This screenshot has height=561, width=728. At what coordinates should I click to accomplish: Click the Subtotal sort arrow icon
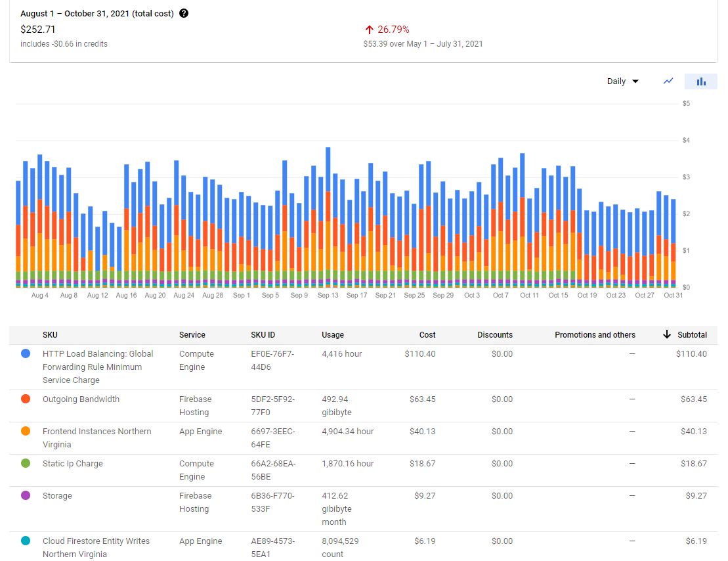tap(667, 335)
